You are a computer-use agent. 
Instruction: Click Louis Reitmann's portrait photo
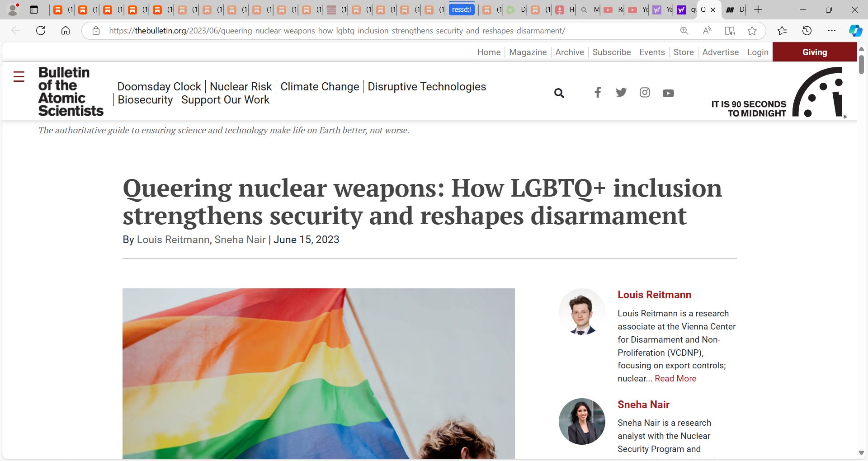[x=582, y=311]
